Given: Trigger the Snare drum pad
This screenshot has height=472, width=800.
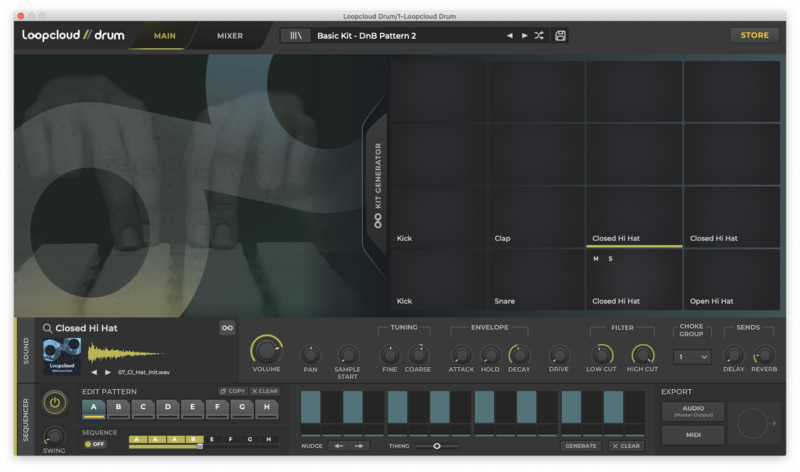Looking at the screenshot, I should pyautogui.click(x=537, y=280).
